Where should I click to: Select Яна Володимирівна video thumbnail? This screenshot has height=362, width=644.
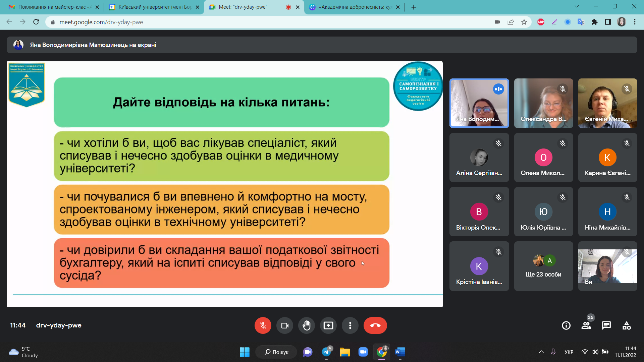click(479, 103)
